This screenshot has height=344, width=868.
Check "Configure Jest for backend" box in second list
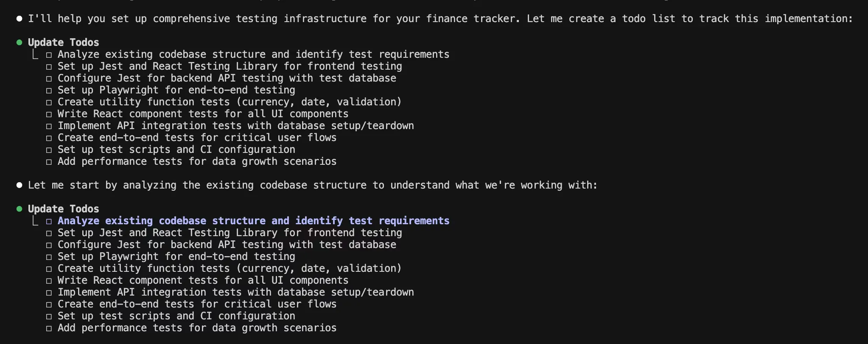49,245
